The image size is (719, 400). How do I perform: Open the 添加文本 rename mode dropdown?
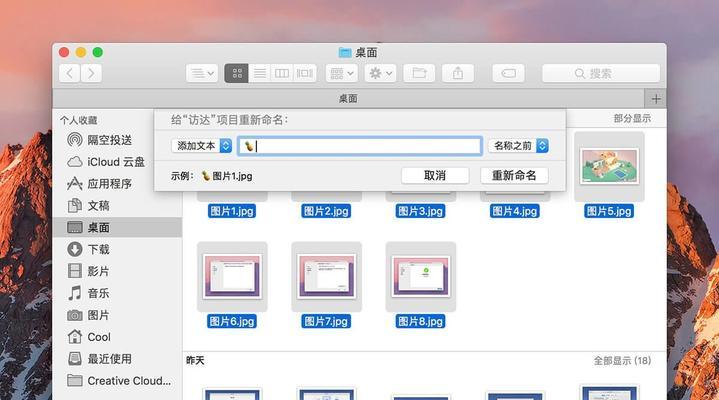[202, 146]
